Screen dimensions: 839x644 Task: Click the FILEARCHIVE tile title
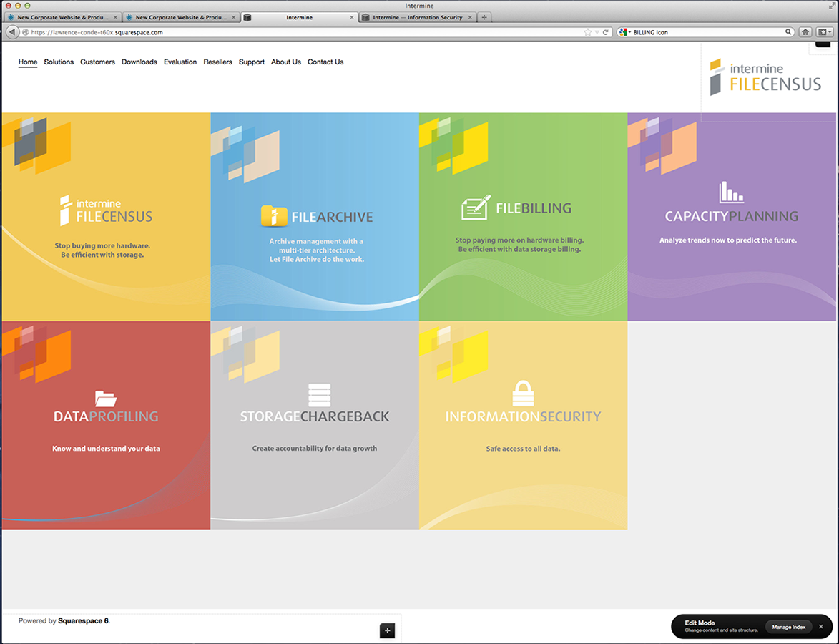332,217
